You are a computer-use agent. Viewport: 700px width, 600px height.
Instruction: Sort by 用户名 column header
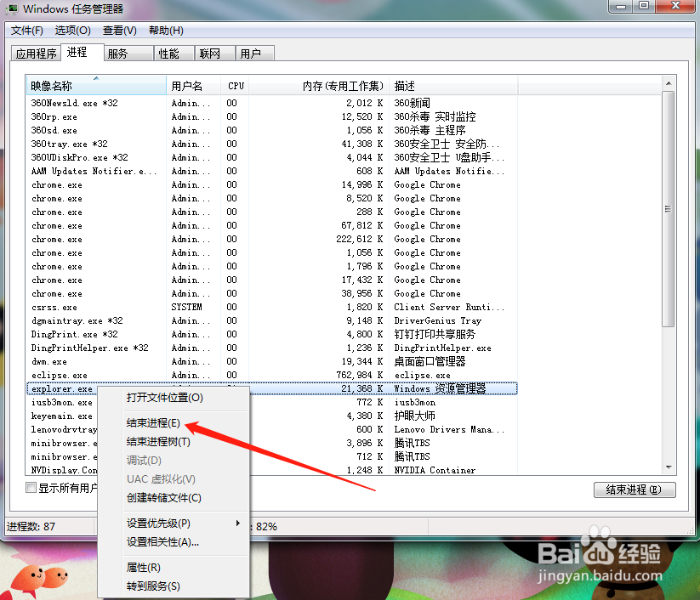(194, 86)
